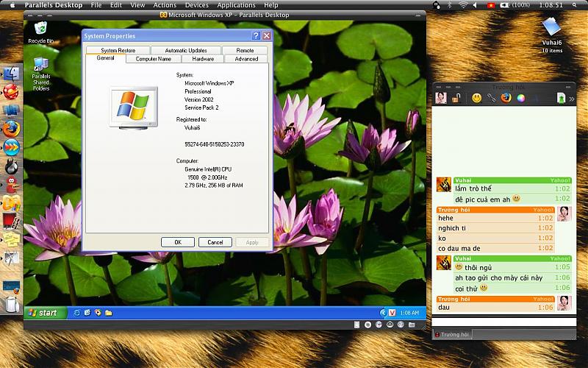The width and height of the screenshot is (588, 368).
Task: Launch Firefox from the Mac dock
Action: pos(11,128)
